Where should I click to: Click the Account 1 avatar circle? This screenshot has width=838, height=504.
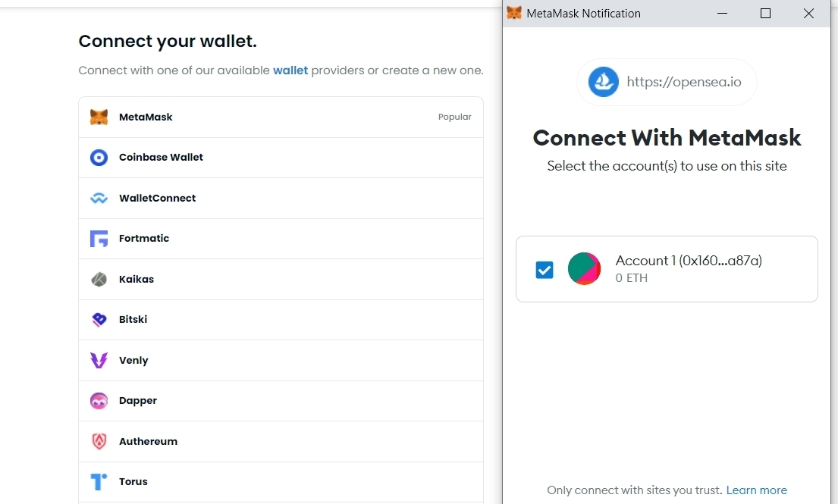point(584,268)
